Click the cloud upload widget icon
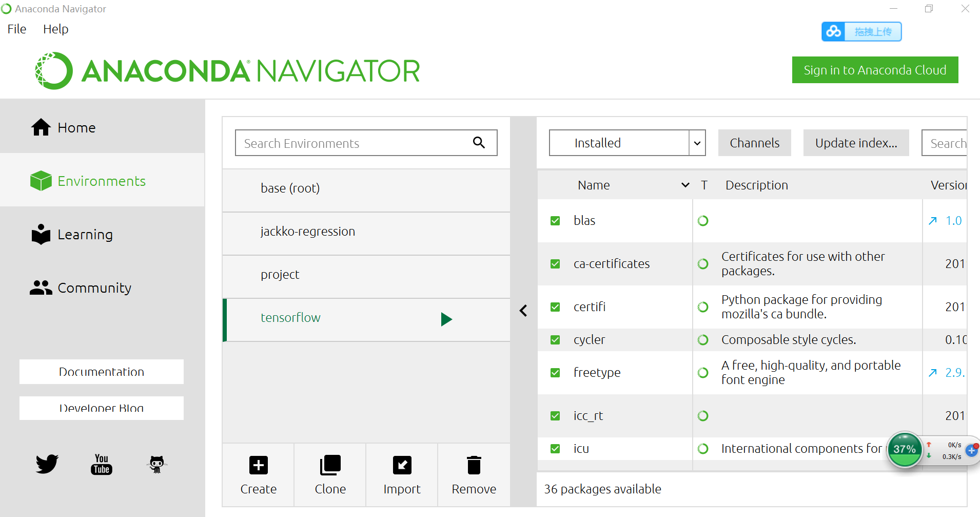The image size is (980, 517). (x=833, y=31)
